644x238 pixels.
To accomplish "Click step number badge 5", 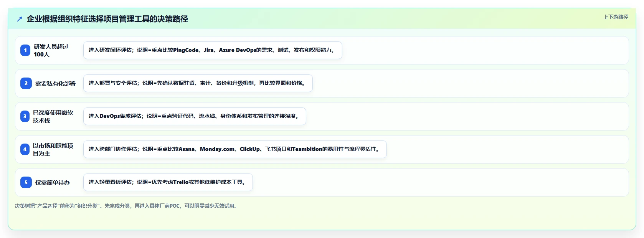I will (26, 182).
